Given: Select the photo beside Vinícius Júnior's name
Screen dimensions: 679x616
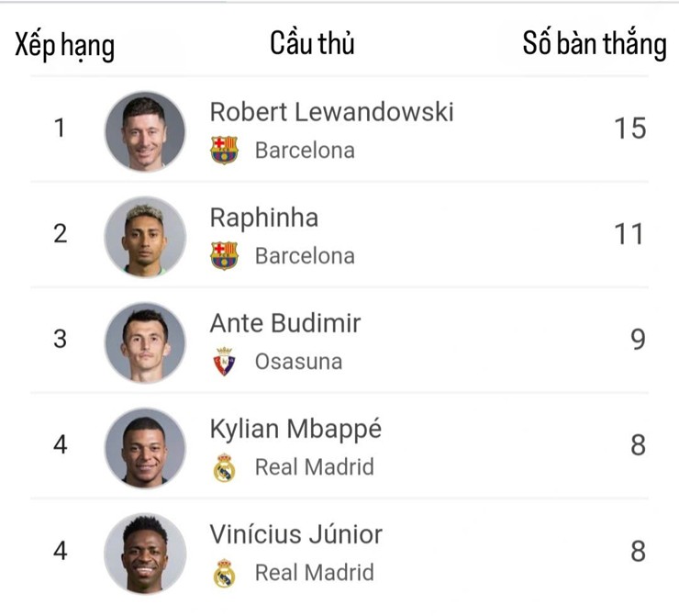Looking at the screenshot, I should pos(145,554).
